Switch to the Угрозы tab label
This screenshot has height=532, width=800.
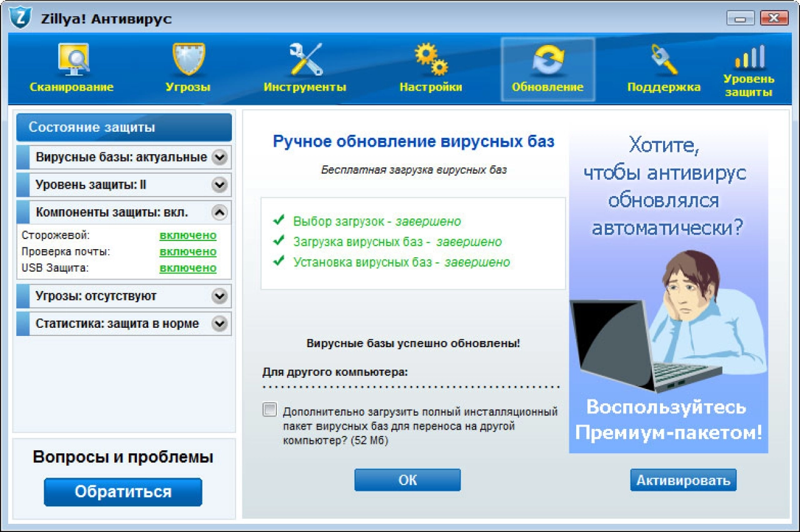tap(188, 87)
